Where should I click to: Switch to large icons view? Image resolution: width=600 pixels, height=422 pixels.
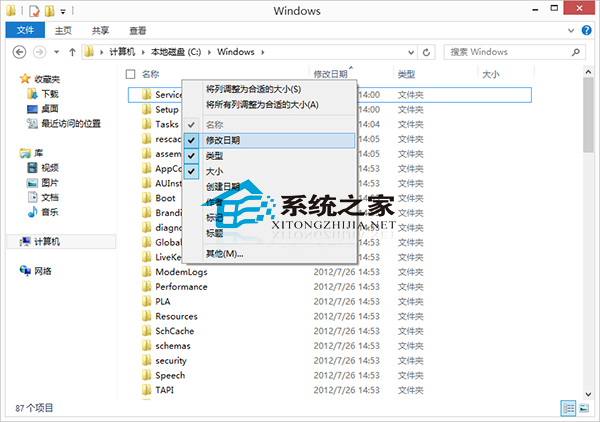coord(584,408)
